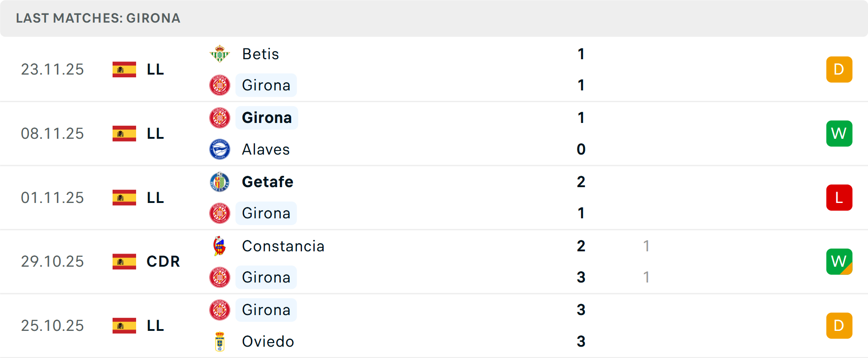Click the CDR competition label
Viewport: 868px width, 358px height.
click(163, 261)
